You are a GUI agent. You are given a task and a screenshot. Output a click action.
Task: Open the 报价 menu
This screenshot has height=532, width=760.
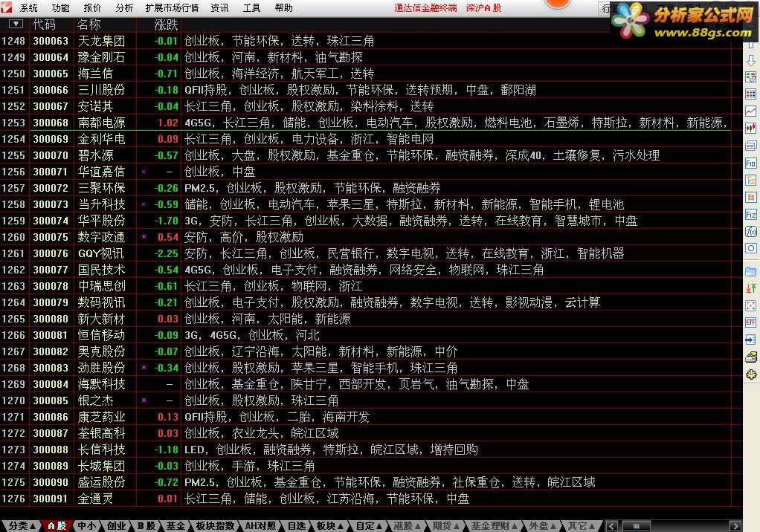92,7
